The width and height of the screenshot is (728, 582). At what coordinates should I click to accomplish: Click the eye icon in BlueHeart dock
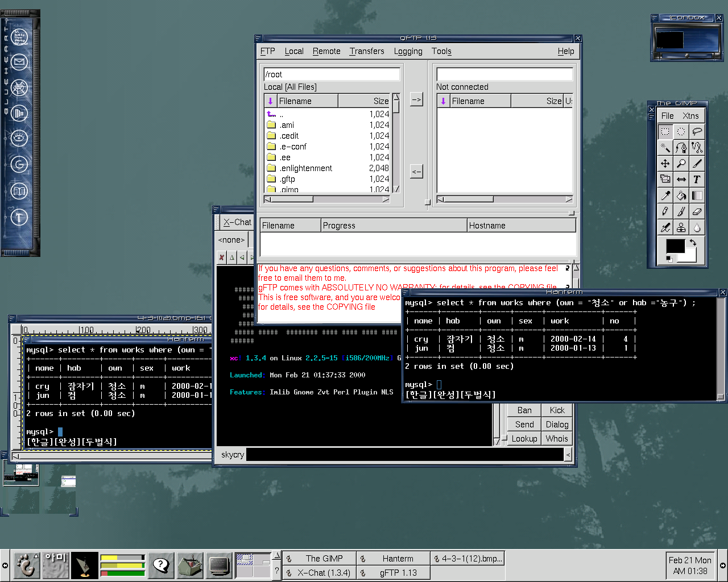[x=19, y=138]
